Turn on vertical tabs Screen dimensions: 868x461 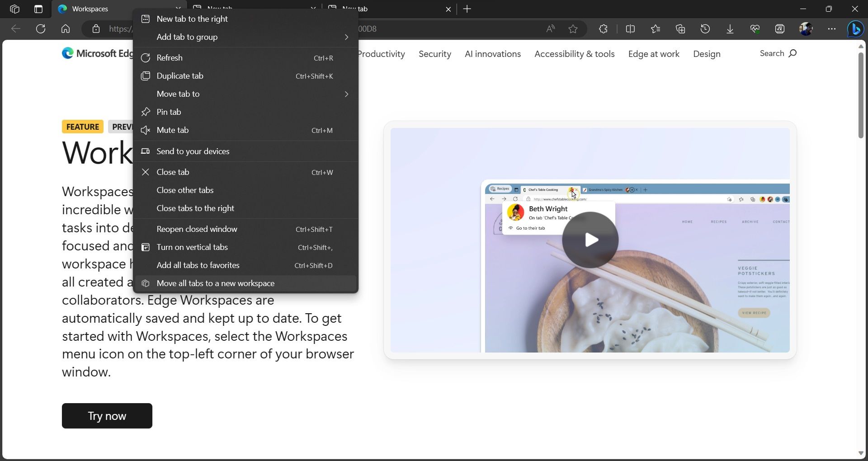pyautogui.click(x=192, y=247)
